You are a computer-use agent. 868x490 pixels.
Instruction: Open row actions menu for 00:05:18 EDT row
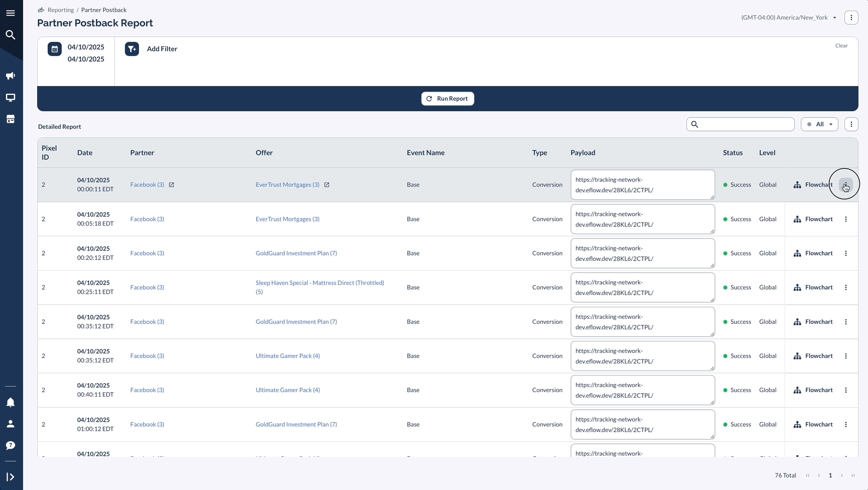pos(846,219)
